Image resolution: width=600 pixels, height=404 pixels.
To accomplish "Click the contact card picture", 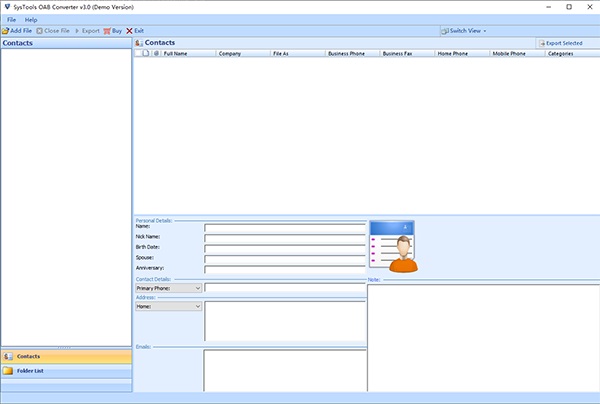I will [393, 246].
